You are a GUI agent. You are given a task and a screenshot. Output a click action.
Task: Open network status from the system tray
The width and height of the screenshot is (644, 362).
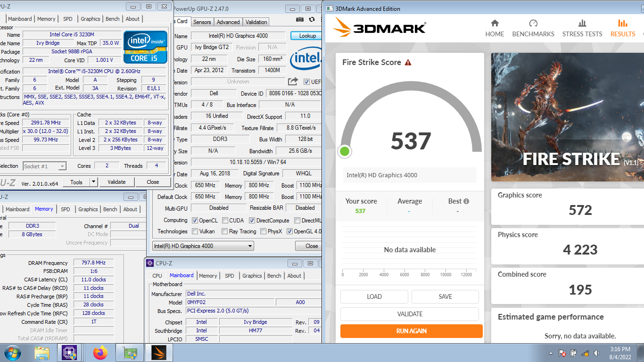point(585,353)
